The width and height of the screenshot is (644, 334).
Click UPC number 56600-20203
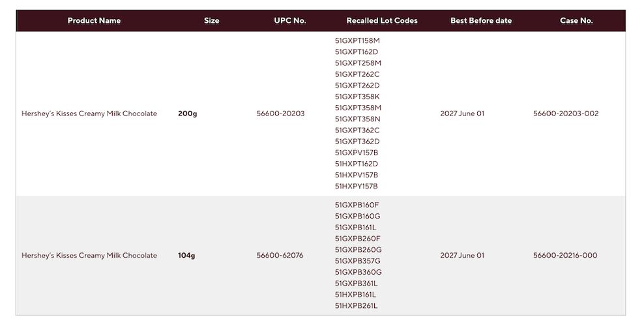tap(280, 114)
